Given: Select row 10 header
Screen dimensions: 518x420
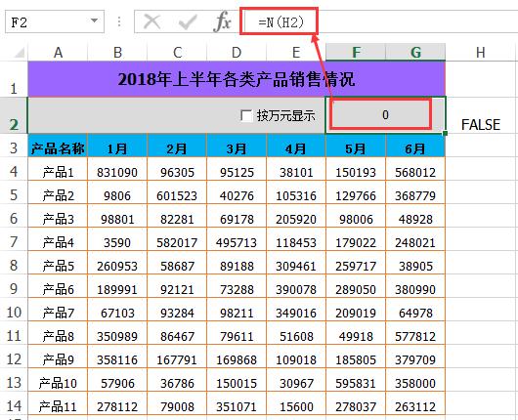Looking at the screenshot, I should pos(14,310).
